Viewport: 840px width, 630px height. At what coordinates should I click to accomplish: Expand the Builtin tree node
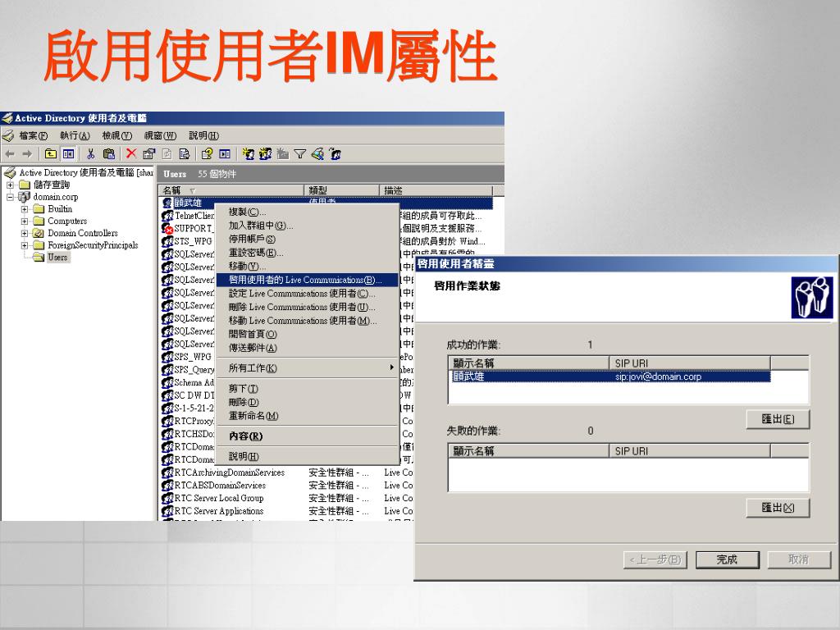click(24, 209)
